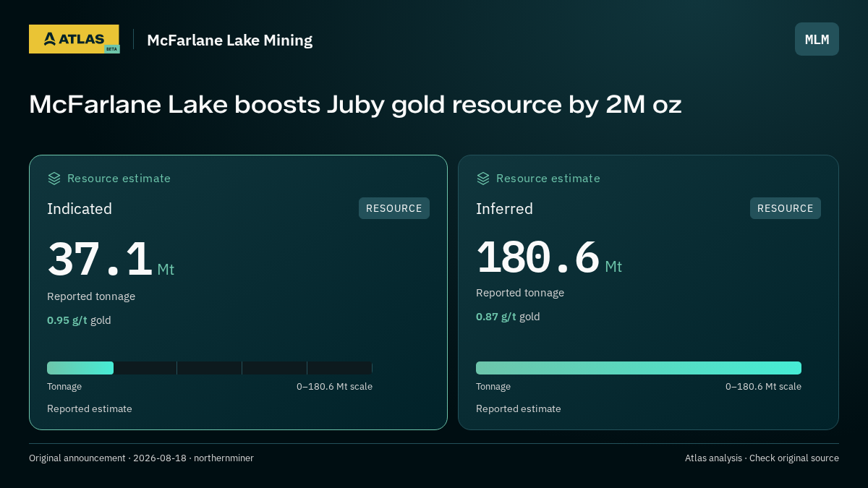Click the Indicated card title
The width and height of the screenshot is (868, 488).
80,209
